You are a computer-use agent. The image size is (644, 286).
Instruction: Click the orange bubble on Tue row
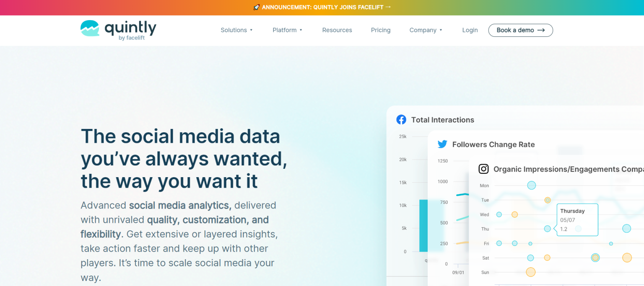pos(548,200)
